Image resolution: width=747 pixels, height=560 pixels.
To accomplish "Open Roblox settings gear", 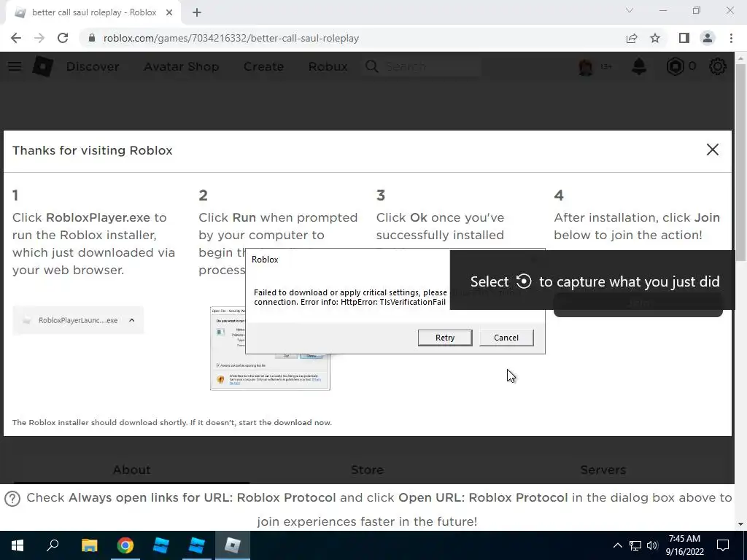I will [718, 66].
